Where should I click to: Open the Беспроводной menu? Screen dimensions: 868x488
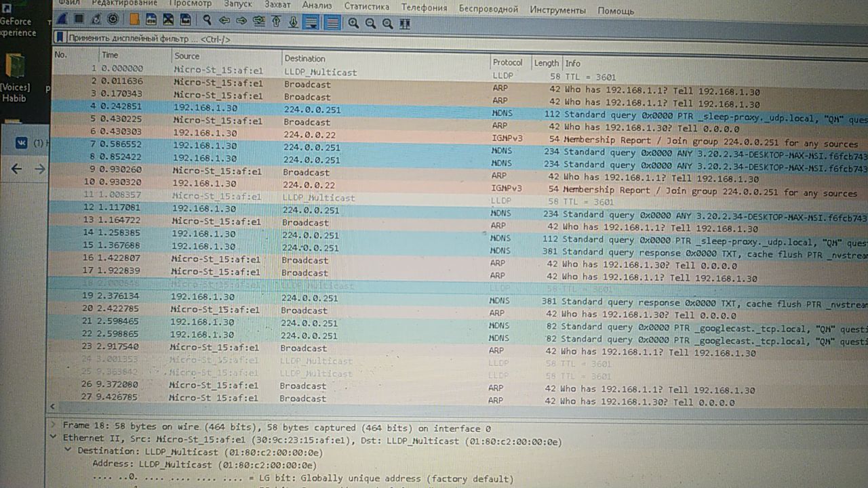pos(488,9)
